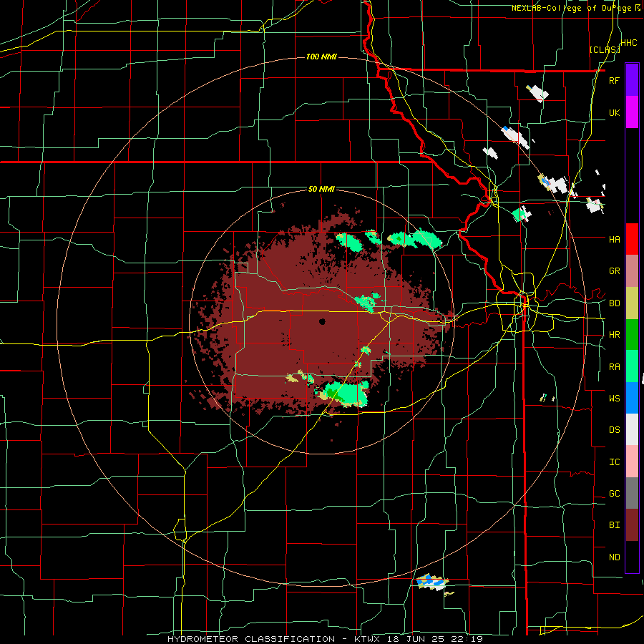Click the RF legend label

point(614,80)
